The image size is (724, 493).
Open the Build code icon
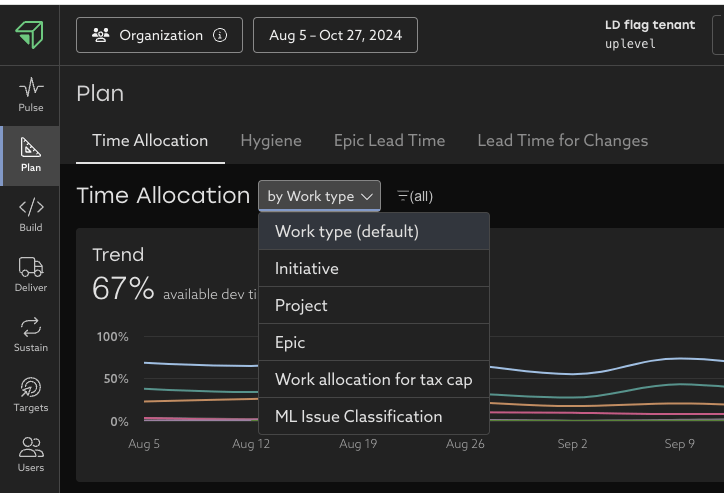[x=30, y=214]
